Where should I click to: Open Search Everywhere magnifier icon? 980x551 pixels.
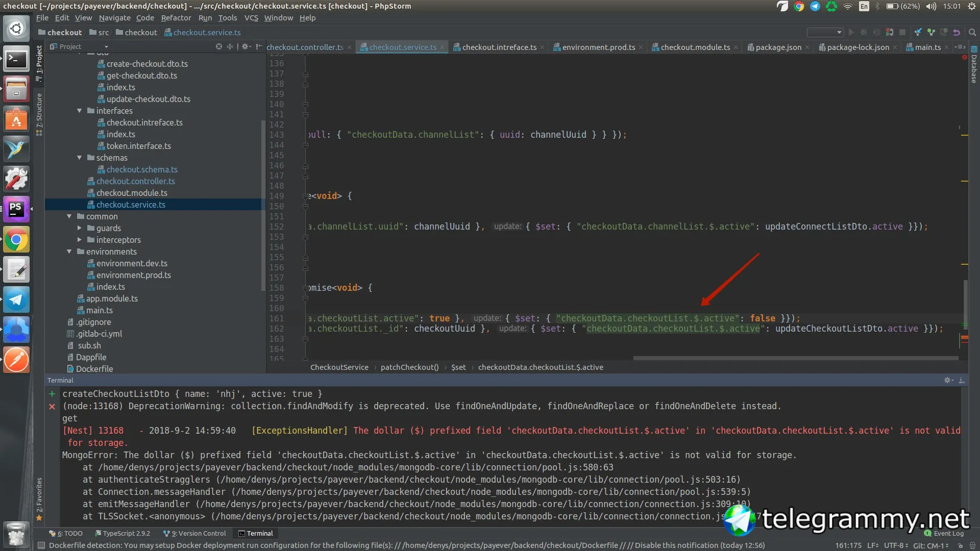tap(972, 32)
